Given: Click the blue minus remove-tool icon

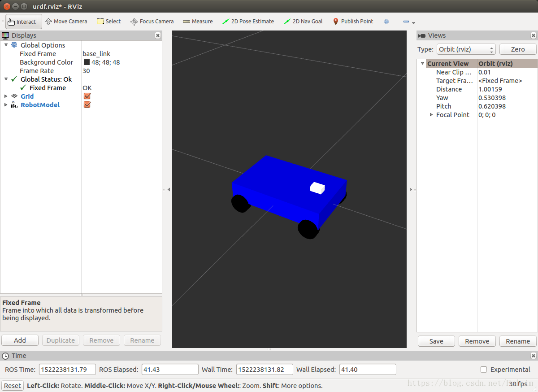Looking at the screenshot, I should (x=406, y=22).
